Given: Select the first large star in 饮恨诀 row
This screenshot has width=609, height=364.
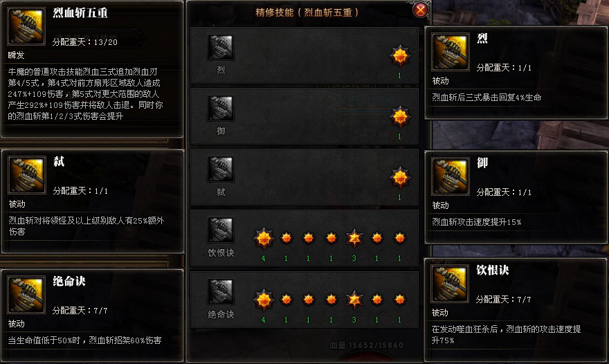Looking at the screenshot, I should click(264, 238).
